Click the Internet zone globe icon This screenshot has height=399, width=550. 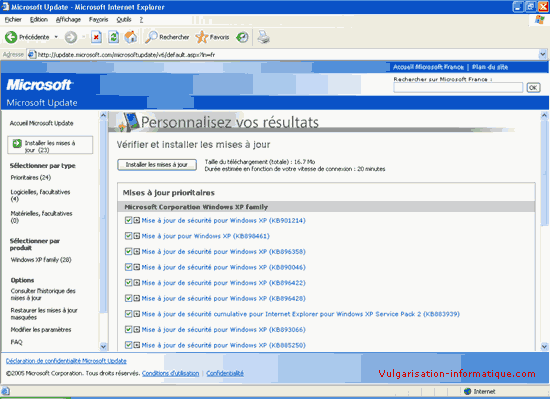coord(467,391)
